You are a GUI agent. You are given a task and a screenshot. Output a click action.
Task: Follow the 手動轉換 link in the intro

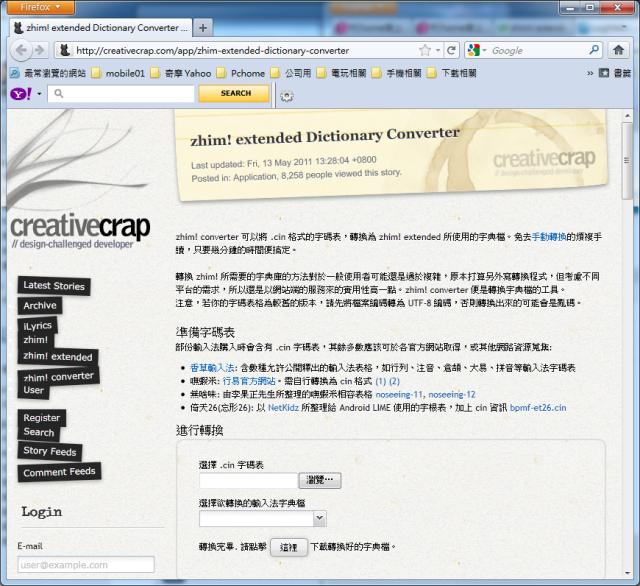(549, 237)
